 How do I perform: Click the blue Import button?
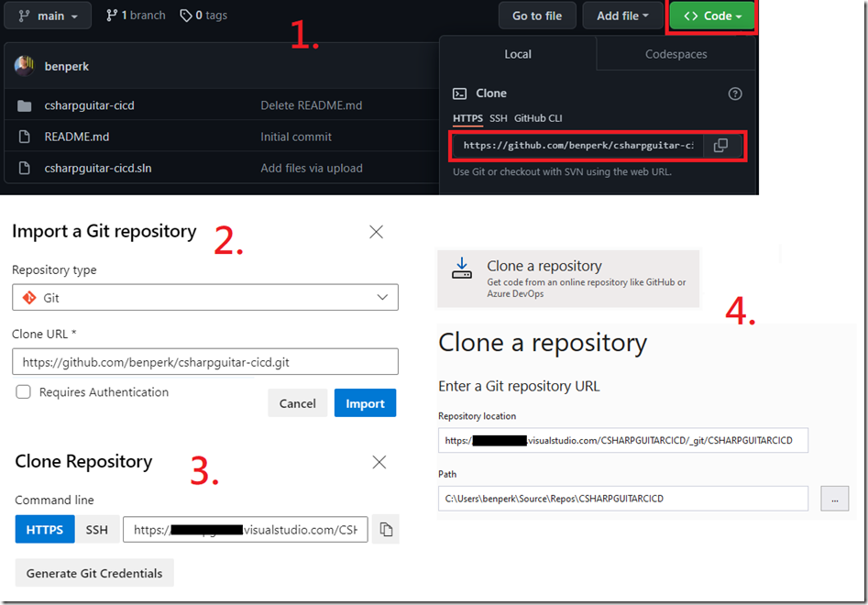pos(366,403)
